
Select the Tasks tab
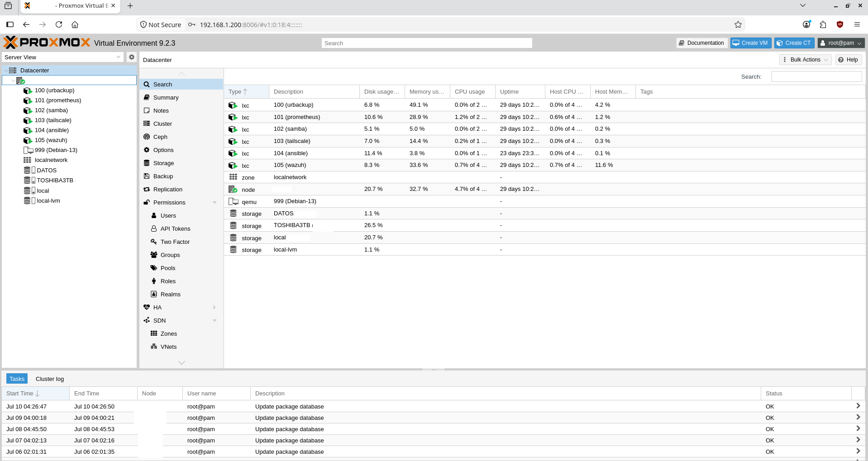(17, 379)
